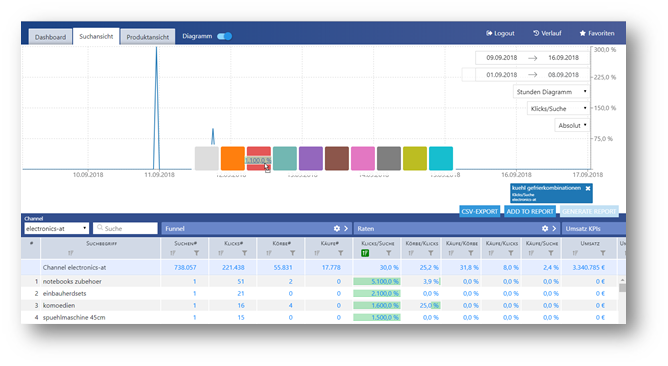Filter the Käufe/Körbe column

(x=471, y=253)
